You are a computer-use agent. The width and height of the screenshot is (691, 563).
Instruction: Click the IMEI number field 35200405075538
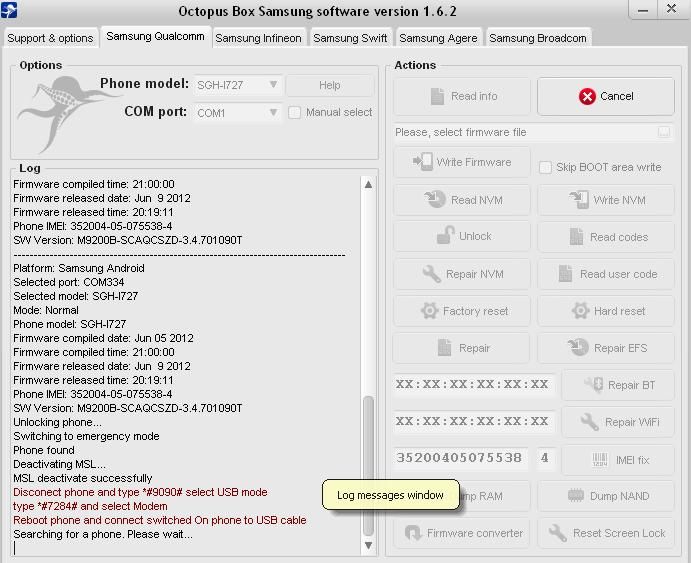pos(460,459)
